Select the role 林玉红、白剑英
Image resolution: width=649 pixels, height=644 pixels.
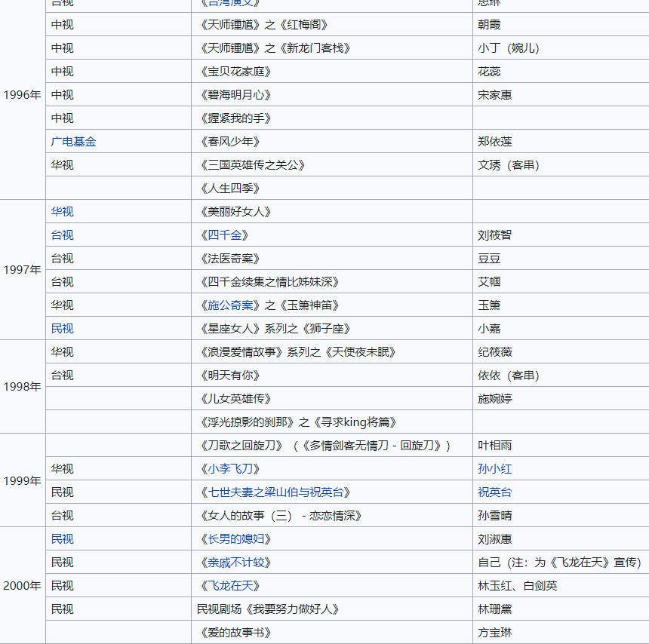(x=518, y=586)
